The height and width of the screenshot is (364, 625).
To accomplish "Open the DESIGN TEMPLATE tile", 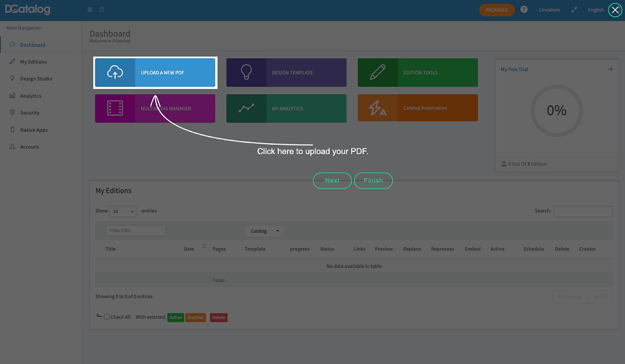I will (x=286, y=72).
